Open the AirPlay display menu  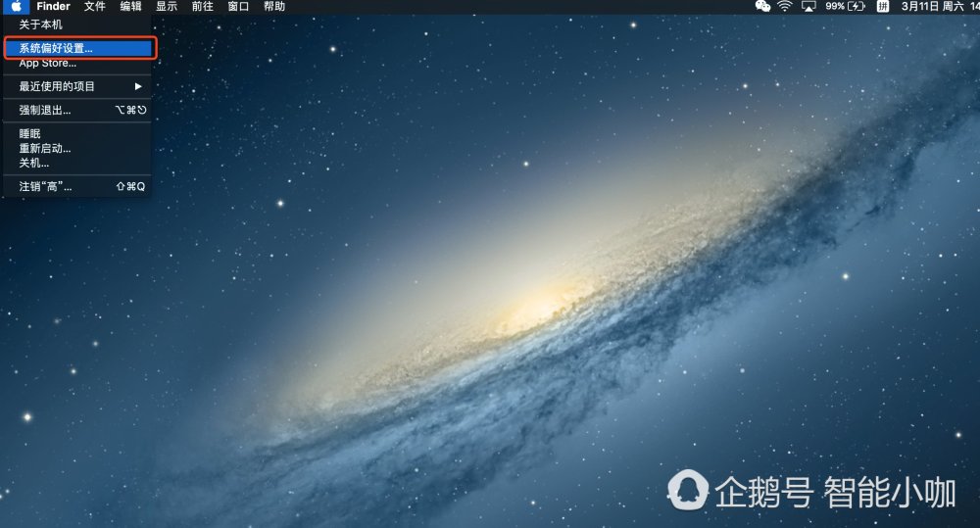click(808, 6)
